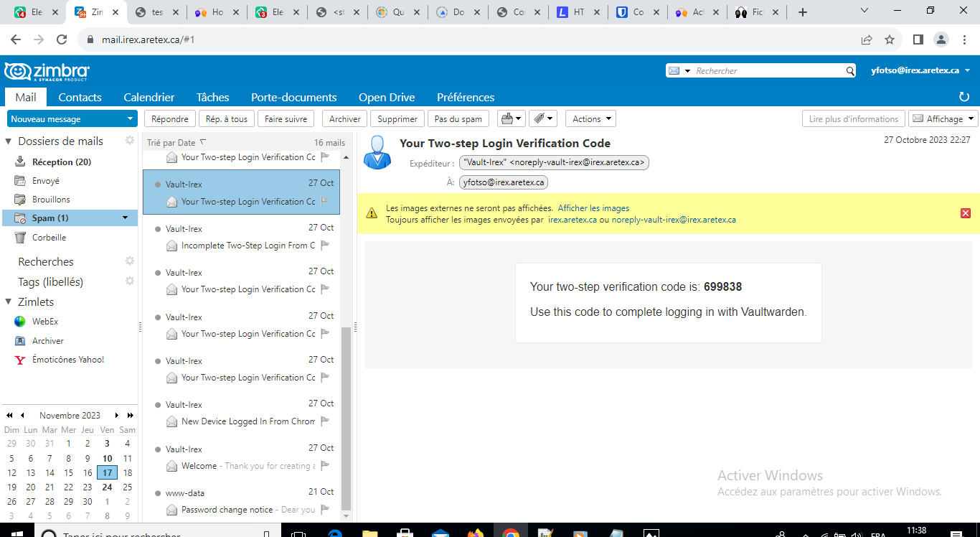Open the tag icon menu in toolbar
The height and width of the screenshot is (537, 980).
pyautogui.click(x=543, y=119)
